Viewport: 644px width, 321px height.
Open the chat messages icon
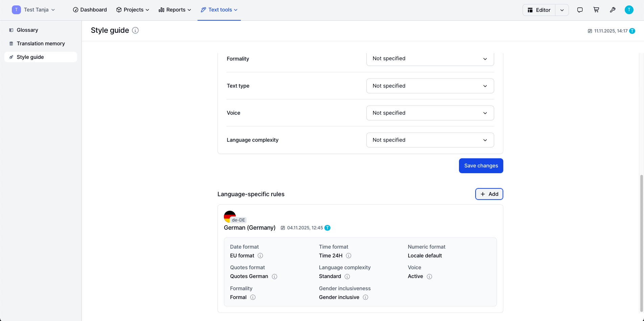coord(580,10)
